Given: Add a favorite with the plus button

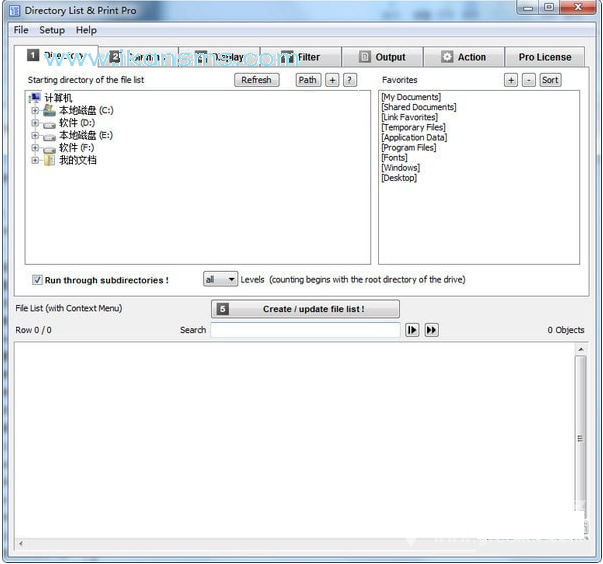Looking at the screenshot, I should pyautogui.click(x=511, y=80).
